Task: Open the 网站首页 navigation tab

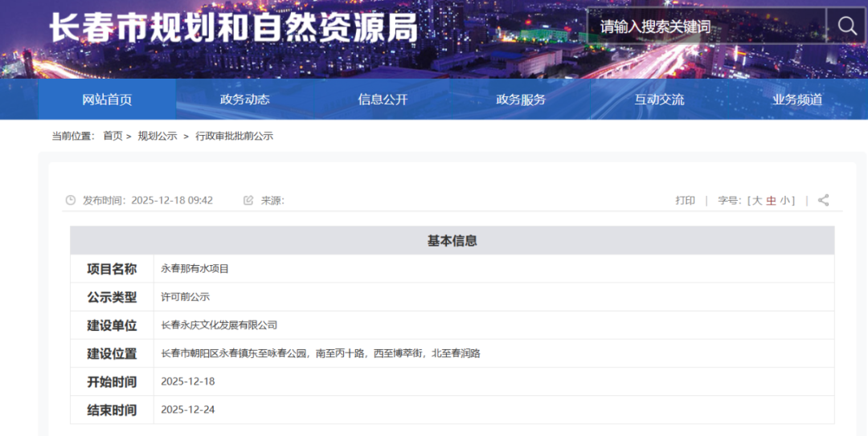Action: point(107,100)
